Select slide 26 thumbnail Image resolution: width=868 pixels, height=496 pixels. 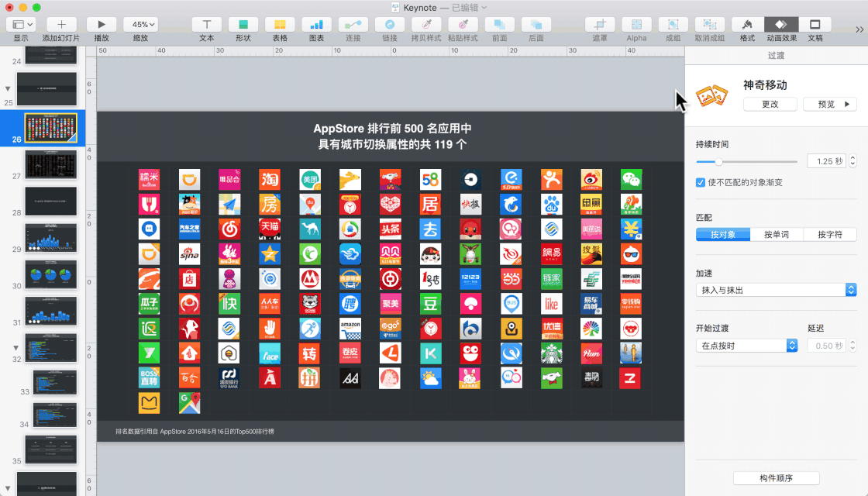pyautogui.click(x=51, y=128)
